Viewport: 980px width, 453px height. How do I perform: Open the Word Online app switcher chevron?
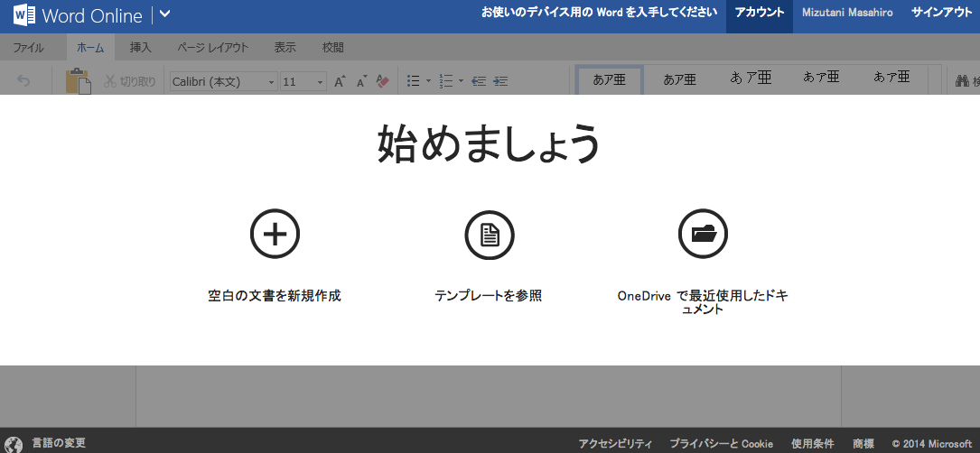coord(164,14)
